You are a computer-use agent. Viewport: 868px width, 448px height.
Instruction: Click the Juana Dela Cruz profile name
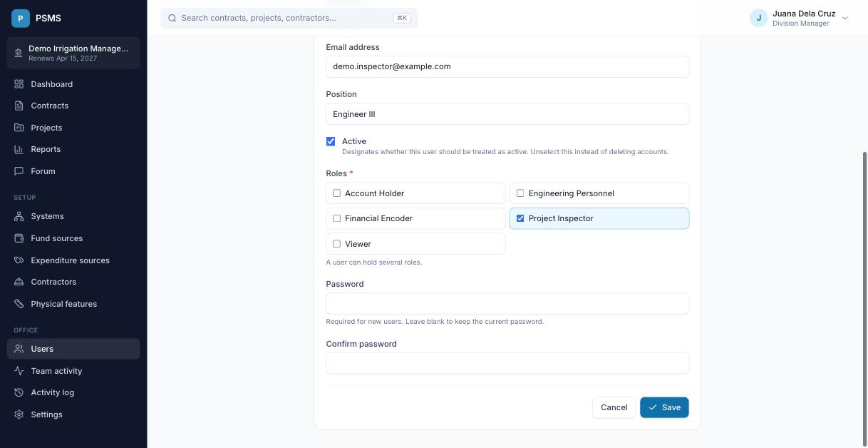pyautogui.click(x=804, y=14)
